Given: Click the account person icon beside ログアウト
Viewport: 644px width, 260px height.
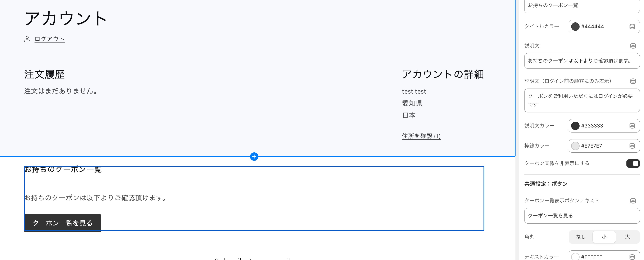Looking at the screenshot, I should pyautogui.click(x=27, y=39).
